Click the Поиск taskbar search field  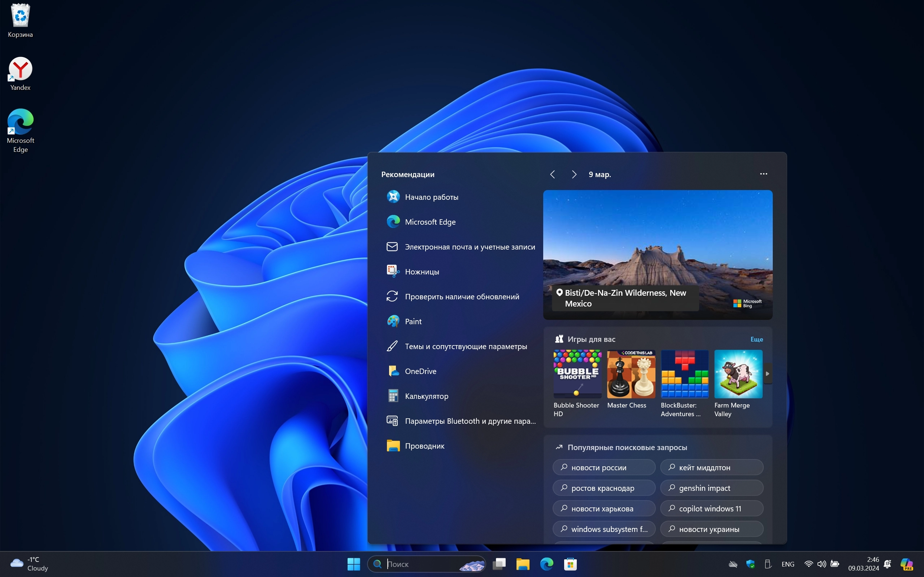(420, 564)
